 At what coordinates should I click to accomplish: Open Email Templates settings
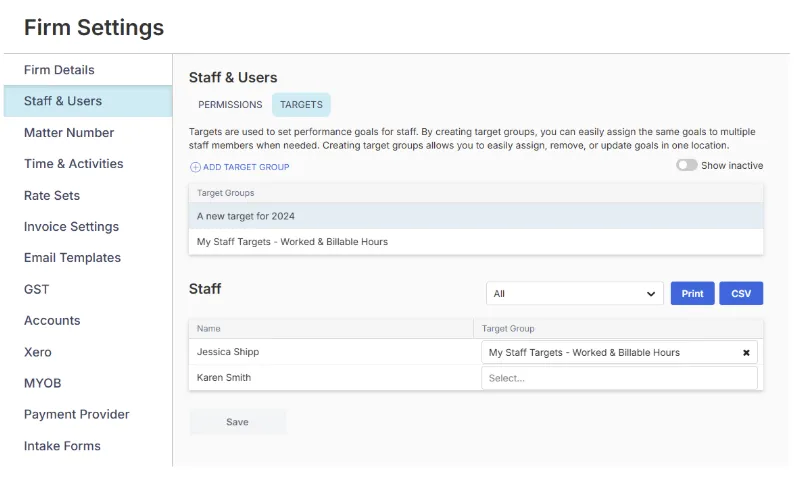click(88, 258)
